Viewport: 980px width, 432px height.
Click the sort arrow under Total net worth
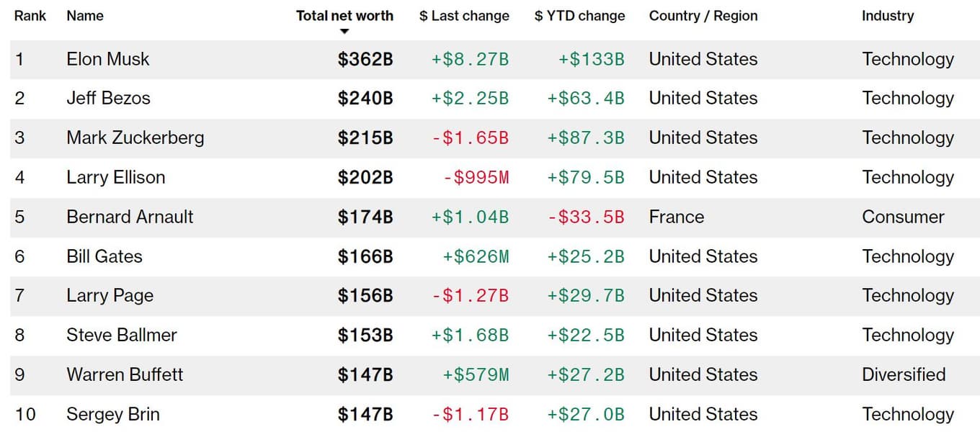pyautogui.click(x=344, y=31)
